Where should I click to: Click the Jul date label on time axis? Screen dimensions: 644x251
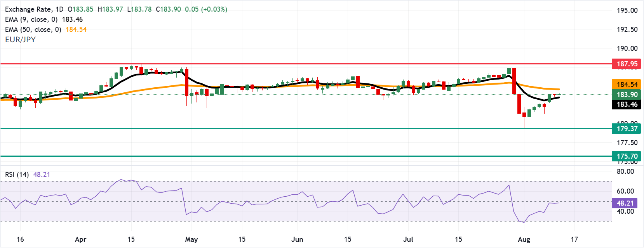[x=408, y=239]
